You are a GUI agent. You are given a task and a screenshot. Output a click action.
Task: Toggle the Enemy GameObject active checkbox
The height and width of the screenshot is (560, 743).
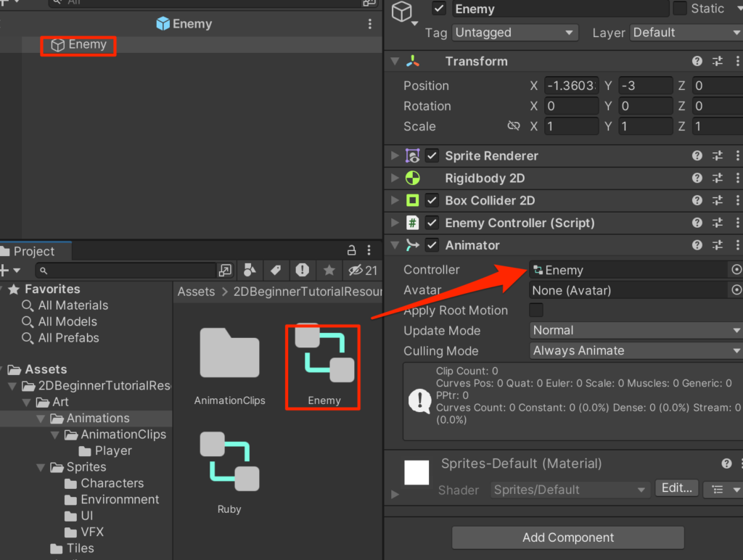pyautogui.click(x=439, y=9)
